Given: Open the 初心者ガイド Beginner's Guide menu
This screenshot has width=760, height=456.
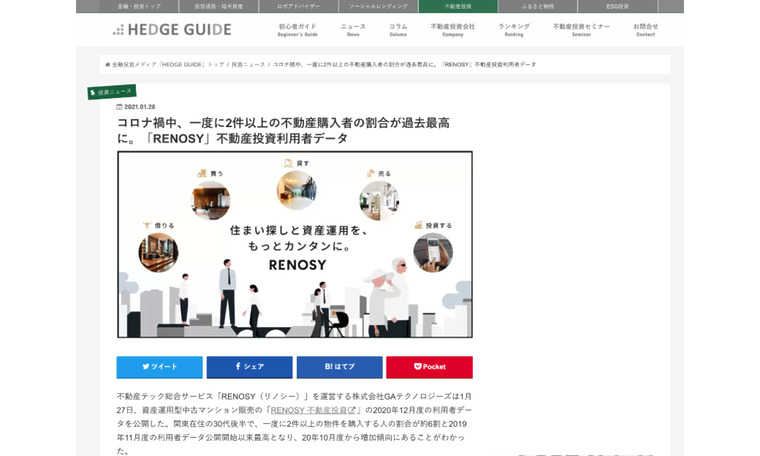Looking at the screenshot, I should coord(297,29).
